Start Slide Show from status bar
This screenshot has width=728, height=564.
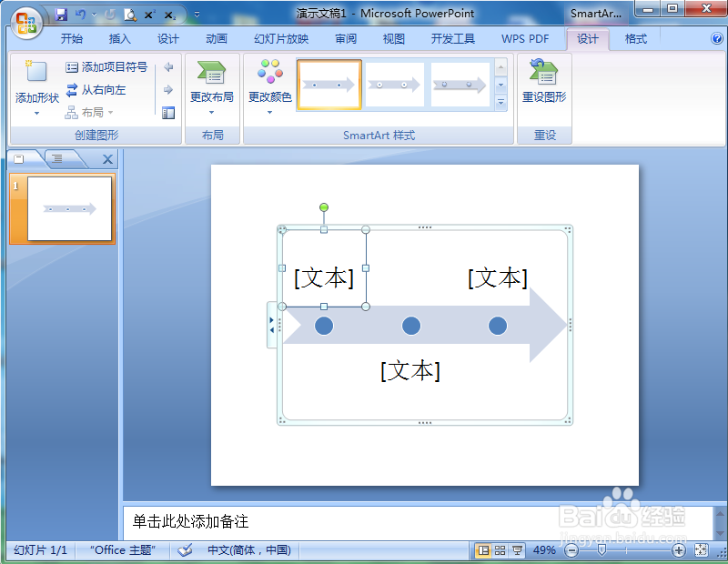(517, 550)
